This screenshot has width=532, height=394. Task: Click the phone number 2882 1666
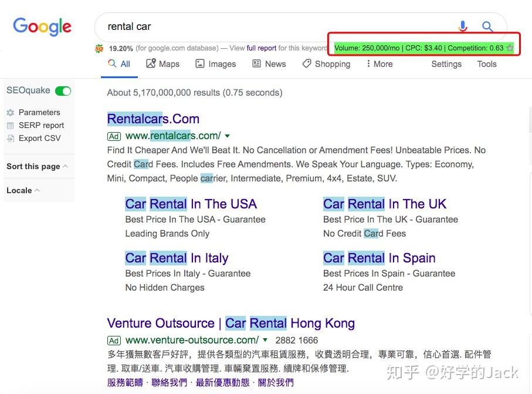click(x=297, y=341)
